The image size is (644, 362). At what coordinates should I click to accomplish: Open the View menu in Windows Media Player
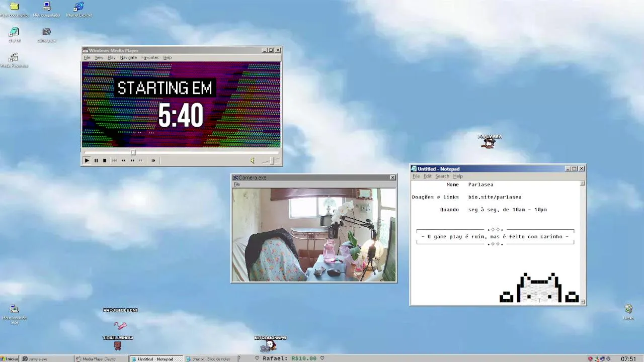(99, 57)
